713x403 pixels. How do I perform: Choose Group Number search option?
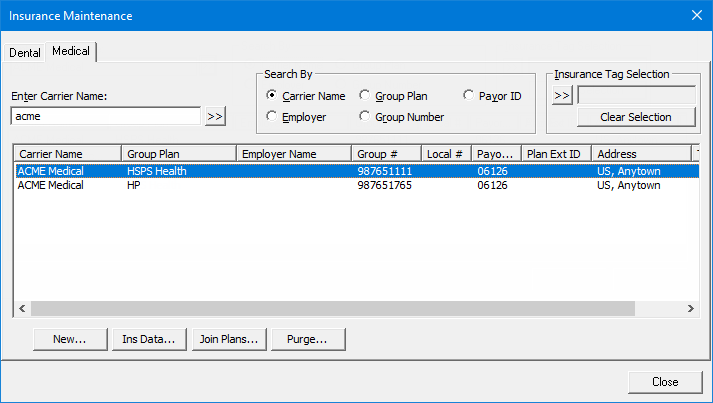coord(365,117)
